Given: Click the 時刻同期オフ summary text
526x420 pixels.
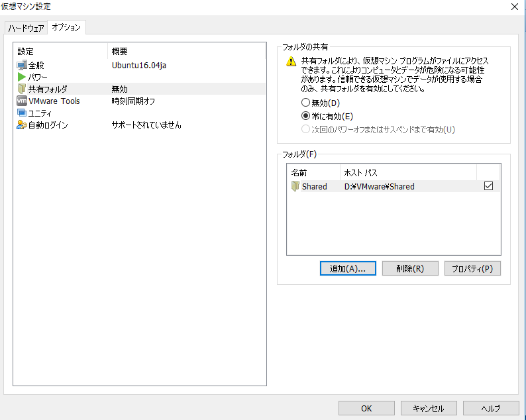Looking at the screenshot, I should point(133,101).
